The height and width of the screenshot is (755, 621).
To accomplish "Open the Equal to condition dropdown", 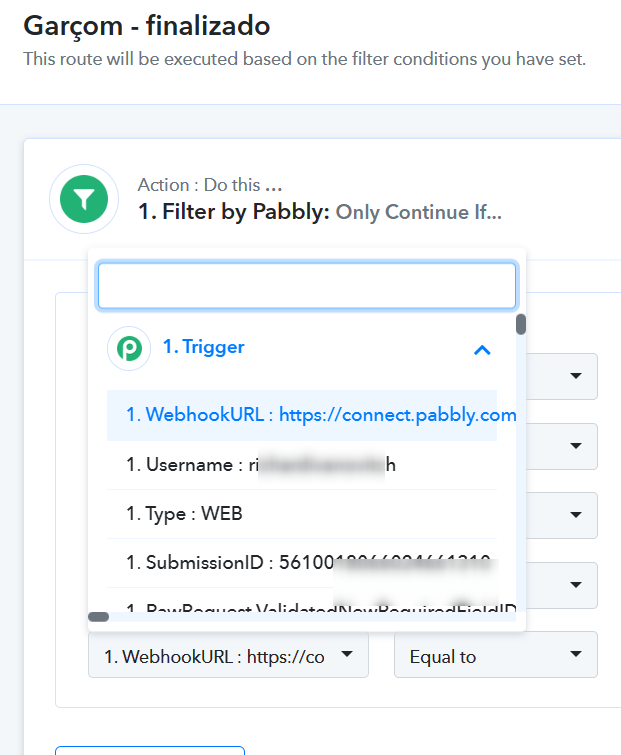I will 496,655.
